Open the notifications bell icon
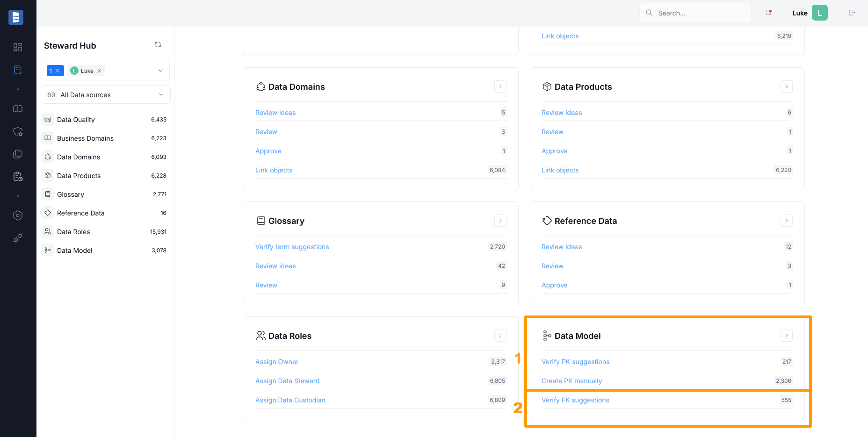Screen dimensions: 868x437 (768, 13)
